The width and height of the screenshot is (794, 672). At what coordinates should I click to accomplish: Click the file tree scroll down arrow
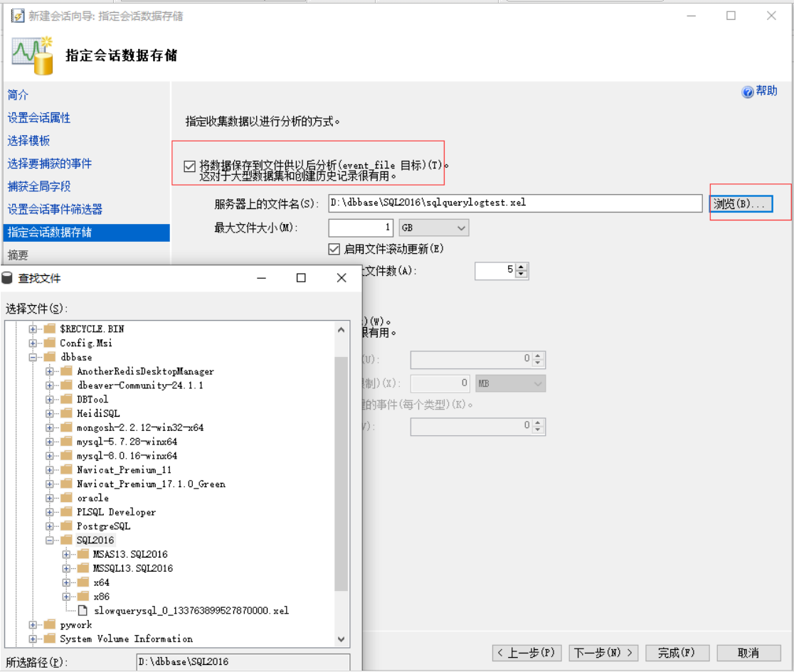pos(342,639)
